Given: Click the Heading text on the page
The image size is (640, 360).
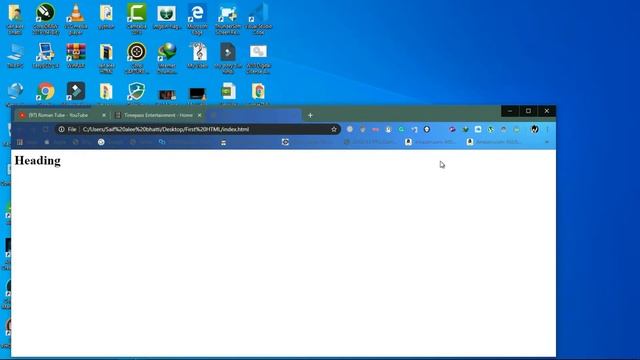Looking at the screenshot, I should pyautogui.click(x=38, y=160).
